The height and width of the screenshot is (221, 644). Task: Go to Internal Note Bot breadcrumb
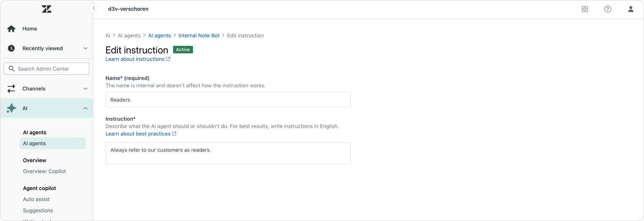[199, 35]
